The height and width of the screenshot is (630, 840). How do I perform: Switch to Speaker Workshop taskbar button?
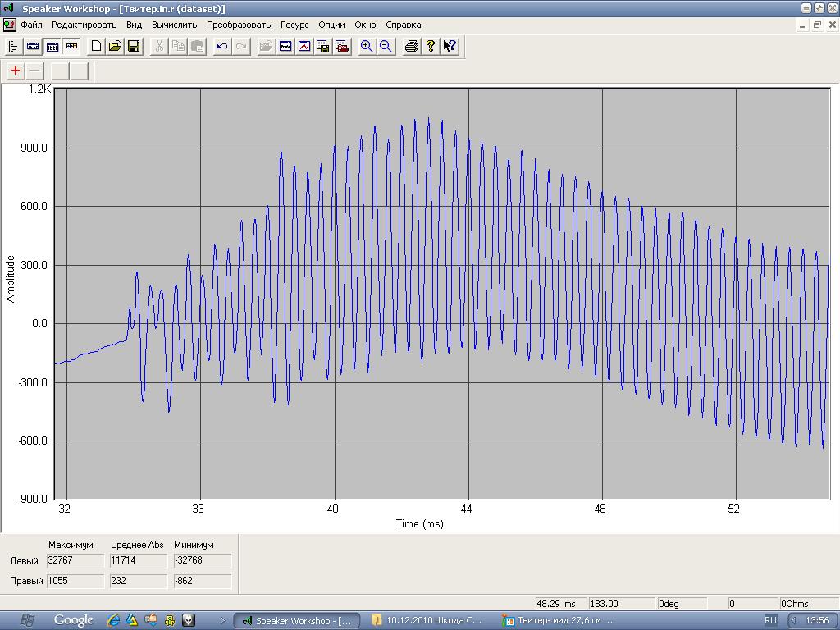pos(297,620)
